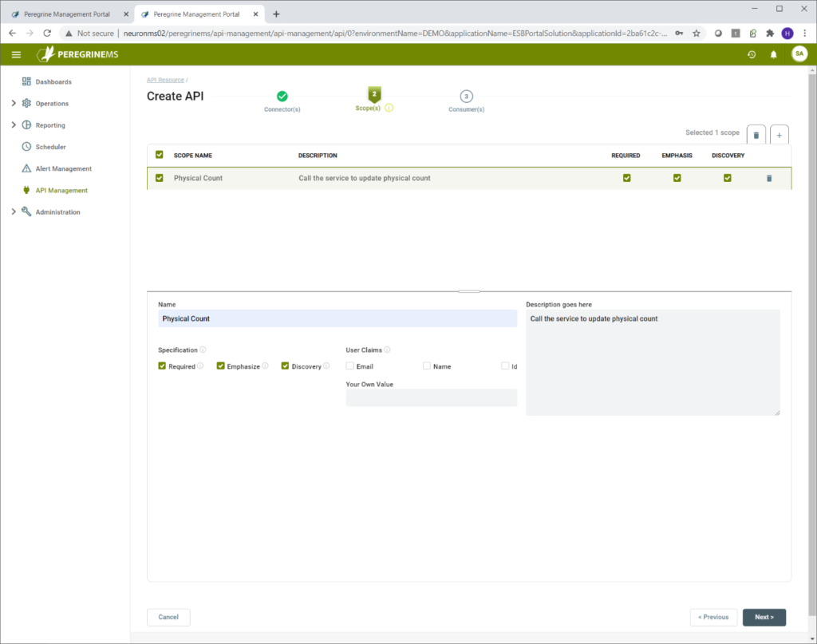Enable the Name user claim checkbox
The width and height of the screenshot is (817, 644).
[x=427, y=365]
